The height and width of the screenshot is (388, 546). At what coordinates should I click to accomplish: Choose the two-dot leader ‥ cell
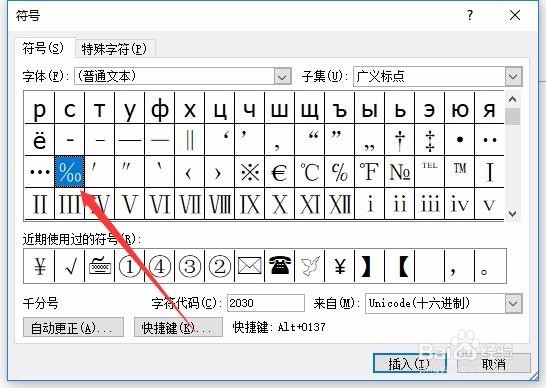click(489, 140)
